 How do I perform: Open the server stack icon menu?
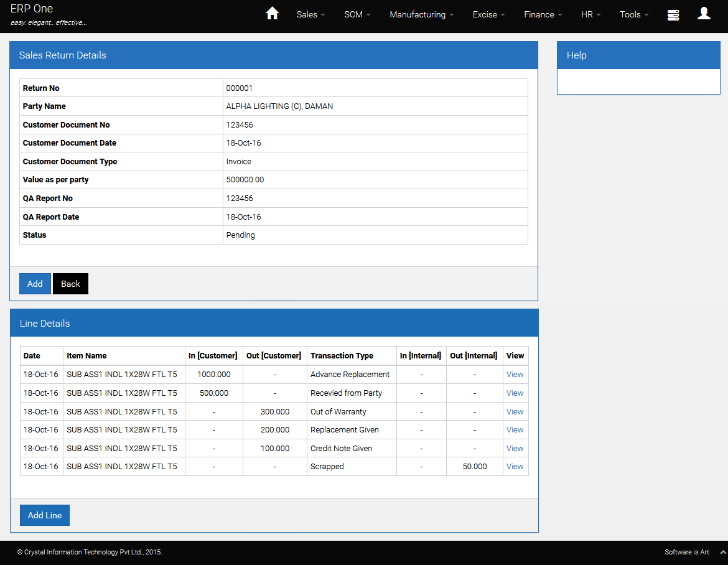pos(673,15)
